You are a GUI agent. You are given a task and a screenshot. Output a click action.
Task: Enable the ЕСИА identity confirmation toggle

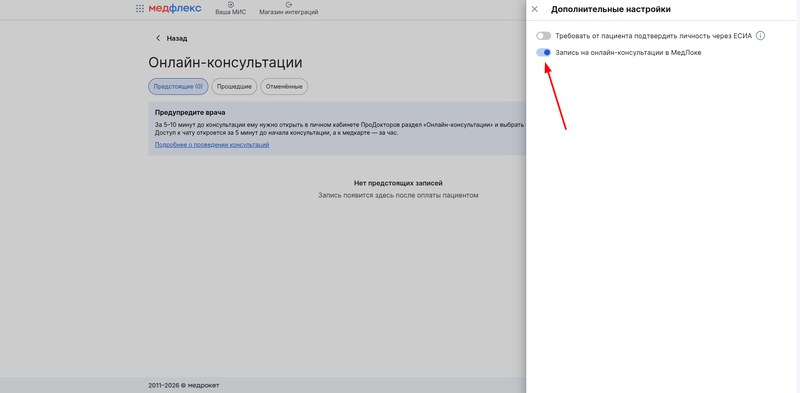click(543, 36)
